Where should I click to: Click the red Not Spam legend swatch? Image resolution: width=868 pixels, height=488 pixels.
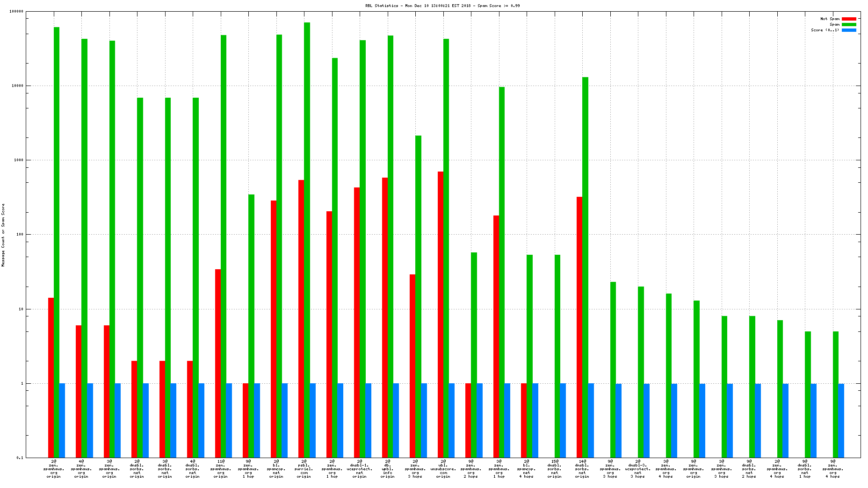coord(849,19)
